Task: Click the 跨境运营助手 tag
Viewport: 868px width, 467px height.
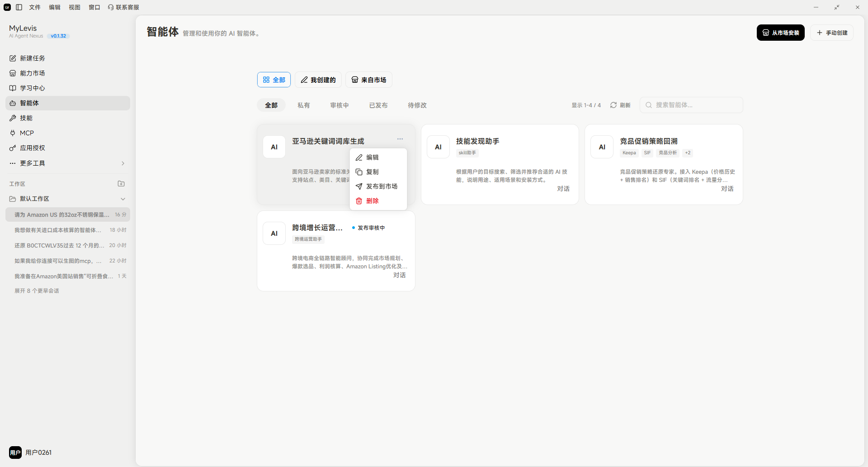Action: [308, 239]
